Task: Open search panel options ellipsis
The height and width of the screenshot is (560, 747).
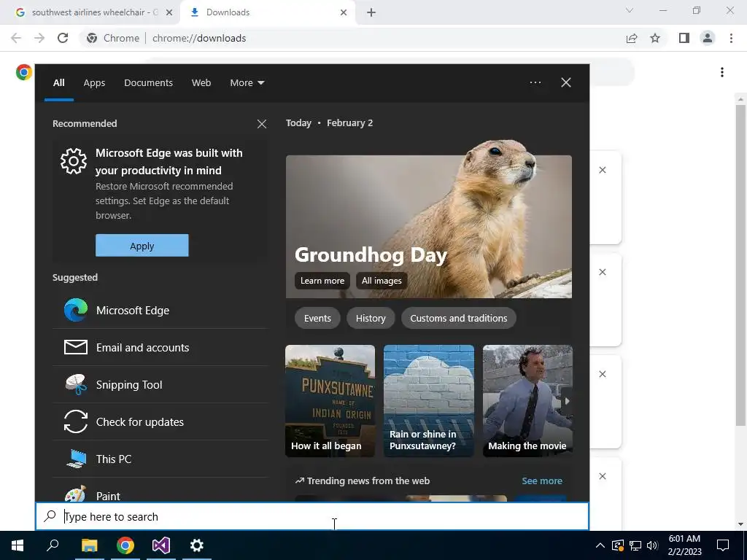Action: tap(535, 82)
